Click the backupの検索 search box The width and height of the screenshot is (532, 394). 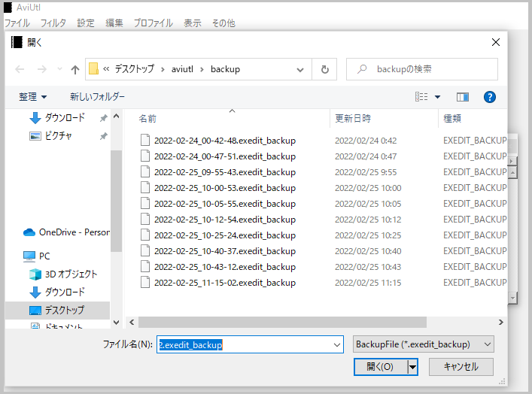(422, 69)
